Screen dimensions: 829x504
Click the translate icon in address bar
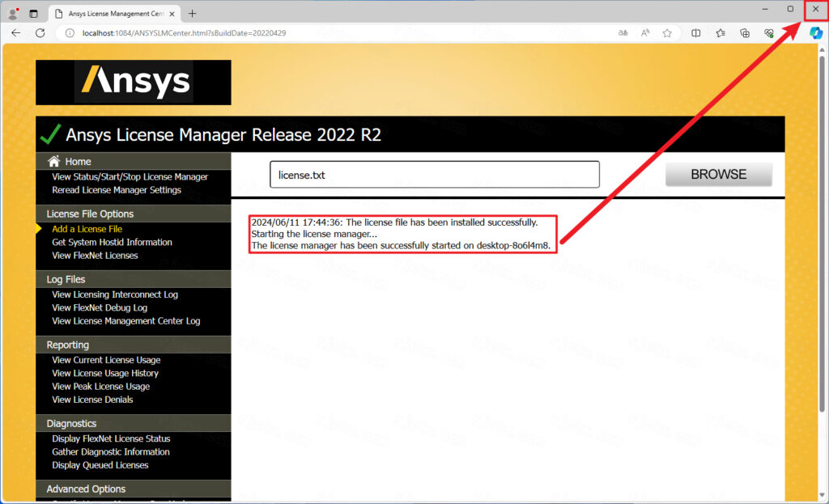point(623,32)
